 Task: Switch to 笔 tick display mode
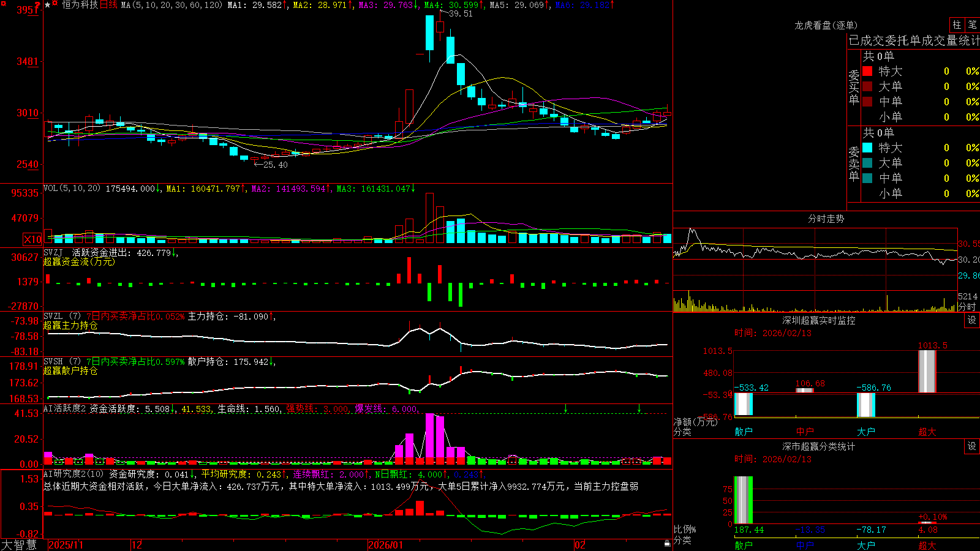coord(973,25)
